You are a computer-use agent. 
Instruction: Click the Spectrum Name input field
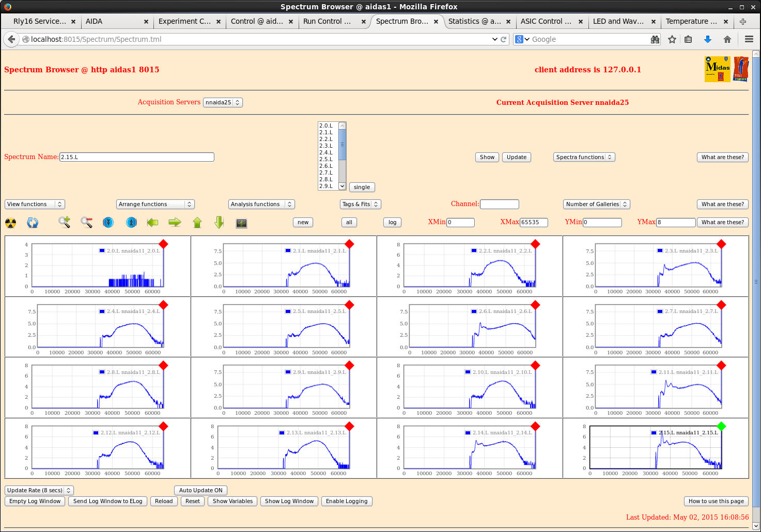[137, 157]
